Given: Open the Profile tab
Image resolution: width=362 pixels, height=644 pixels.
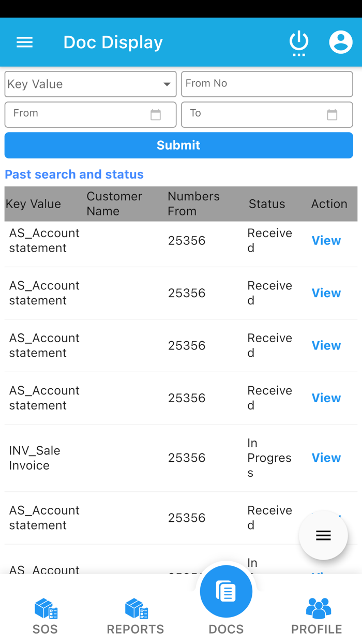Looking at the screenshot, I should pos(316,616).
